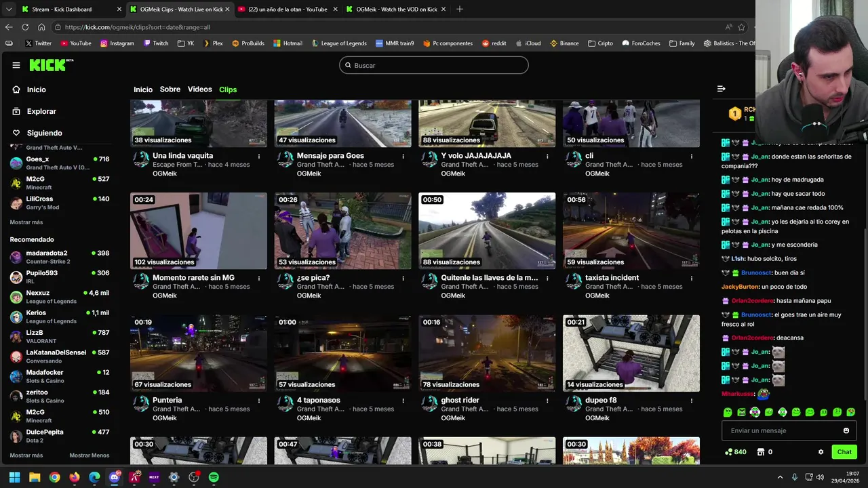Switch to Sobre channel tab
This screenshot has width=868, height=488.
(170, 89)
